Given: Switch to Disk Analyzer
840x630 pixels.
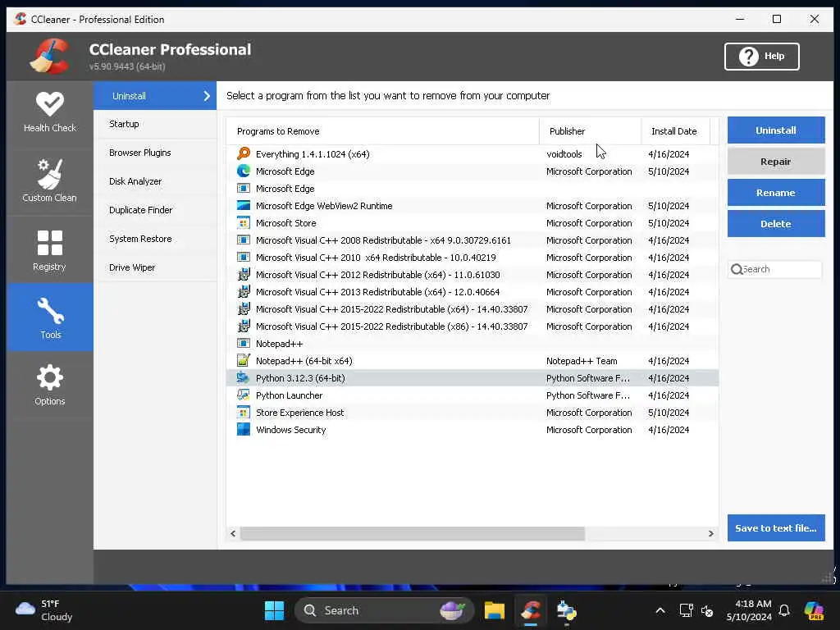Looking at the screenshot, I should pyautogui.click(x=155, y=181).
